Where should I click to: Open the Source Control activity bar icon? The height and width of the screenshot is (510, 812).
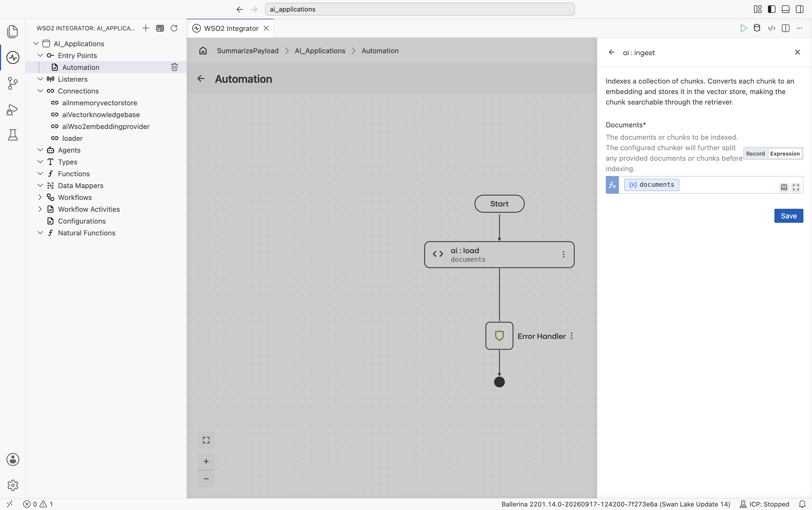pyautogui.click(x=12, y=83)
